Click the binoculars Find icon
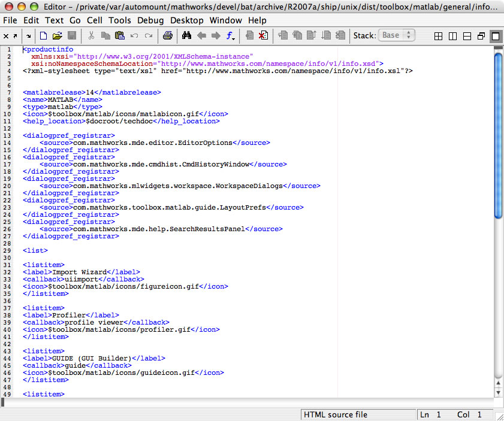Image resolution: width=504 pixels, height=421 pixels. click(186, 36)
